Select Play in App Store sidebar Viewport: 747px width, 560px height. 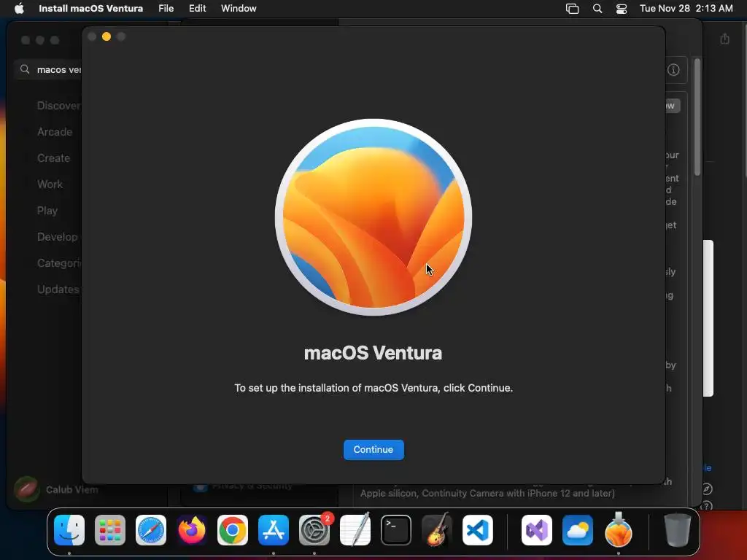[47, 211]
